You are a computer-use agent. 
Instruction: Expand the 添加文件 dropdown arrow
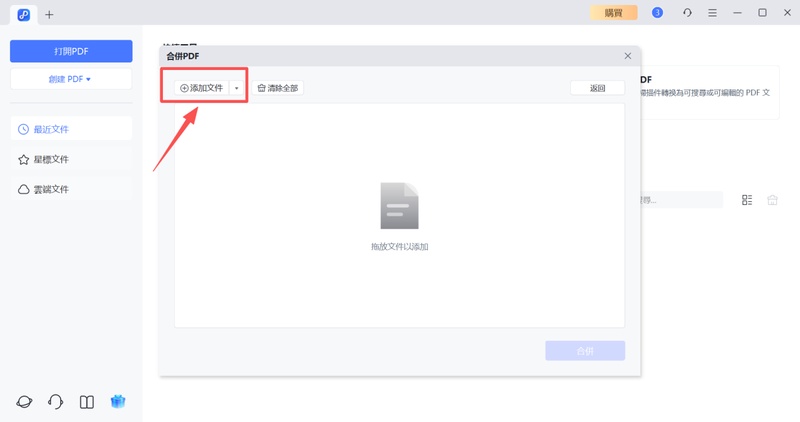(x=237, y=88)
